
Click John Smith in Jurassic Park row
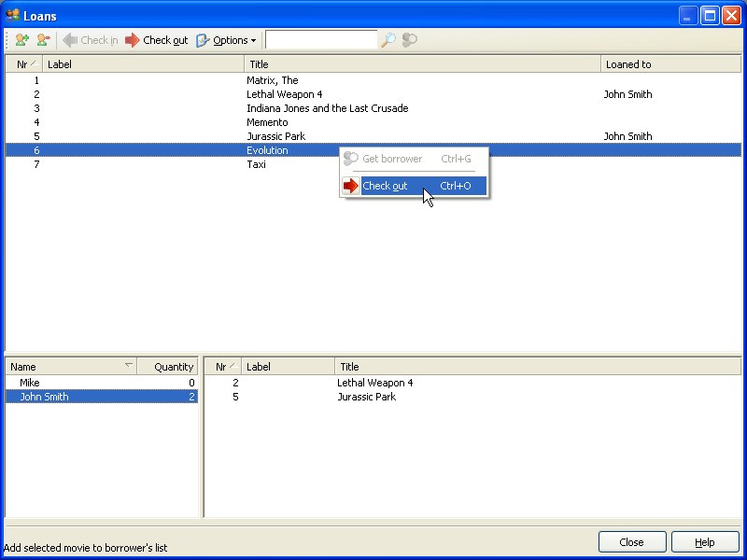(627, 136)
